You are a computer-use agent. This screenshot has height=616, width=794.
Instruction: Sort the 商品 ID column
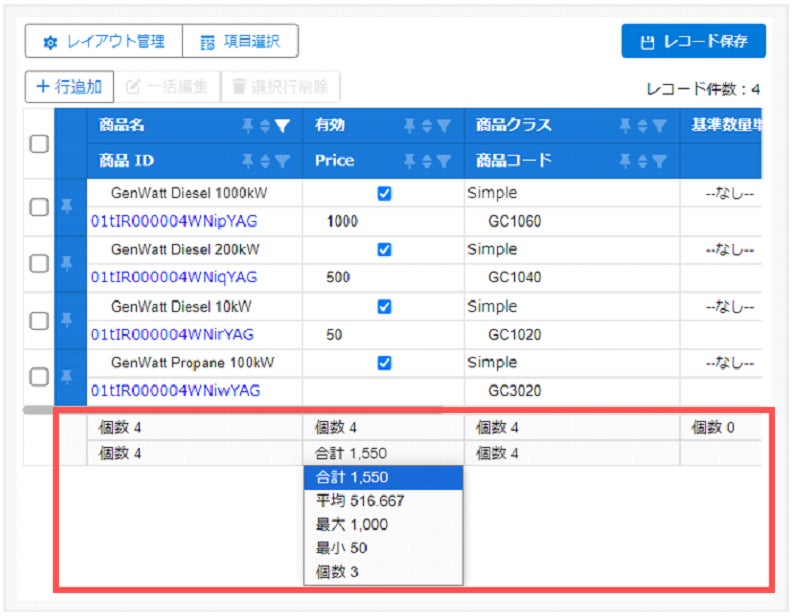265,161
